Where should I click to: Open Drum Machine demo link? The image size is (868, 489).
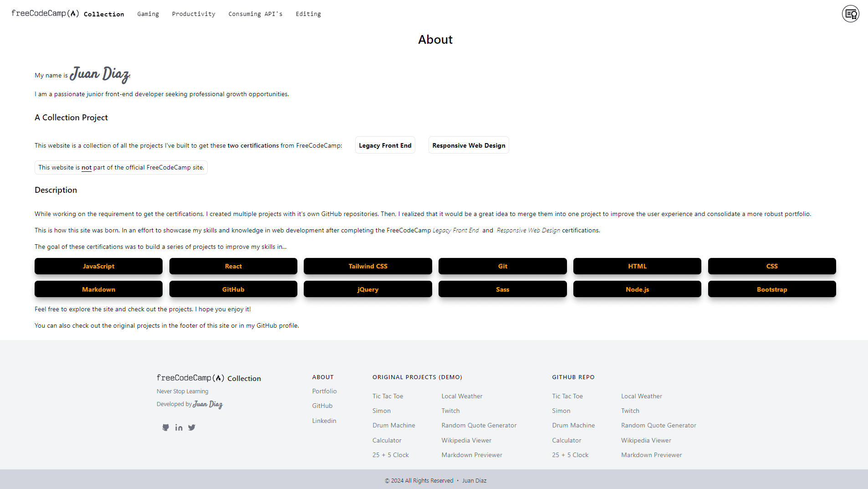[394, 425]
